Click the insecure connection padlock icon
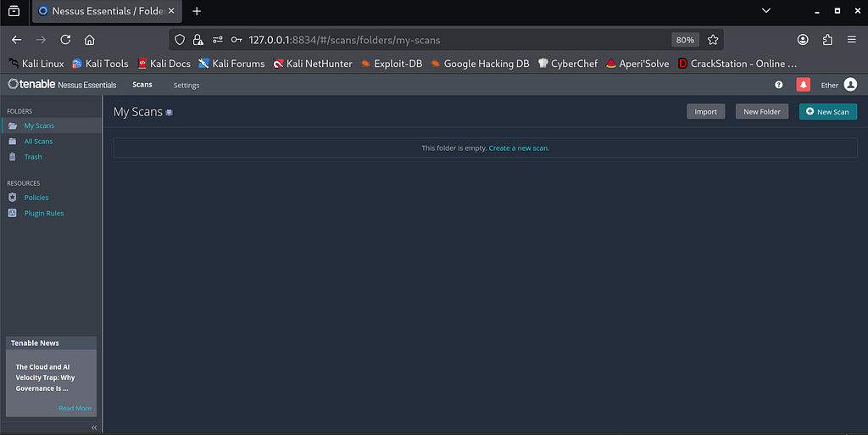Image resolution: width=868 pixels, height=435 pixels. [x=198, y=40]
